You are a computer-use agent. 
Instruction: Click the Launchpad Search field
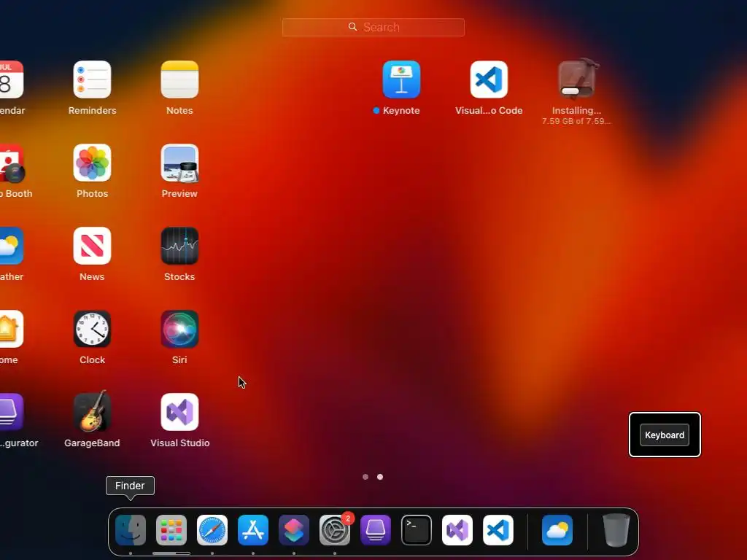point(373,27)
